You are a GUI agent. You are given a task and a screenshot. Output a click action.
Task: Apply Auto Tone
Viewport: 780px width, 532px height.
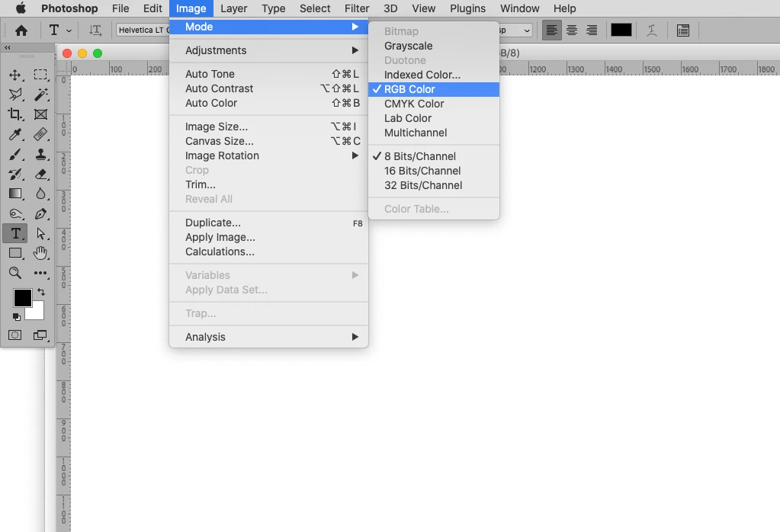click(x=268, y=74)
